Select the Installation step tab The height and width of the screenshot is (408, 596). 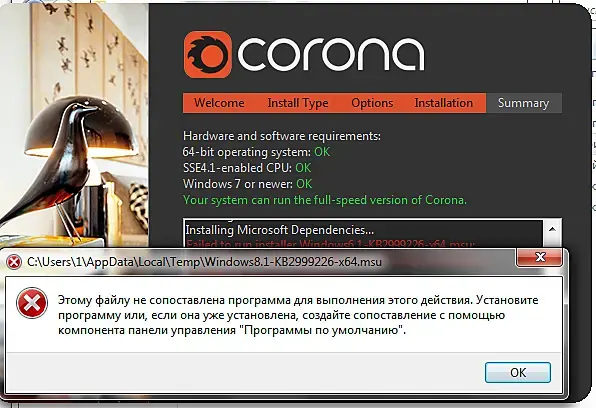click(444, 103)
